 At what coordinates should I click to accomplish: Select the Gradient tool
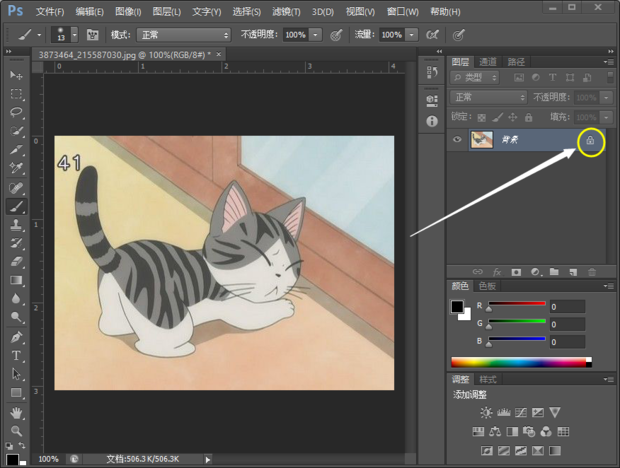16,280
